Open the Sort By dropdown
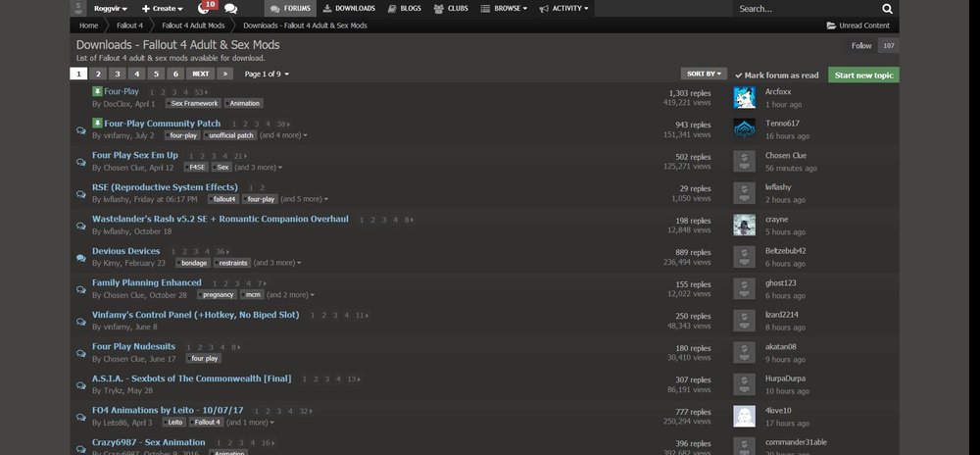This screenshot has height=455, width=980. tap(704, 74)
